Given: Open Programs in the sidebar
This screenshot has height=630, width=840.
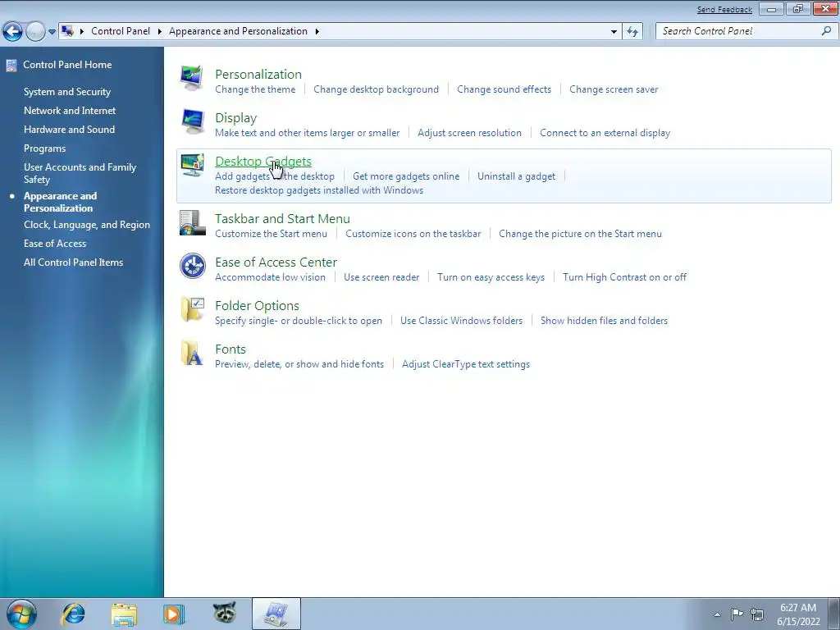Looking at the screenshot, I should tap(44, 148).
